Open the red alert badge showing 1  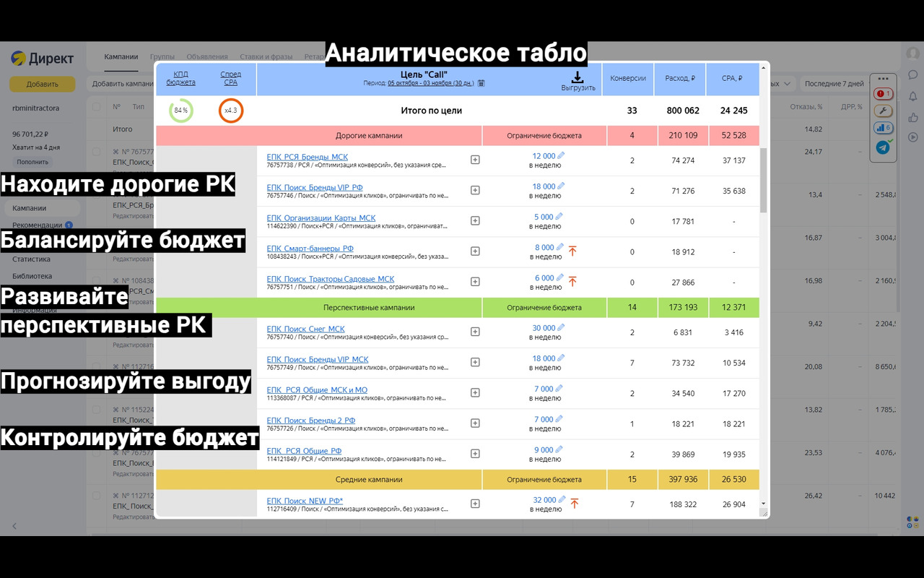(x=883, y=94)
